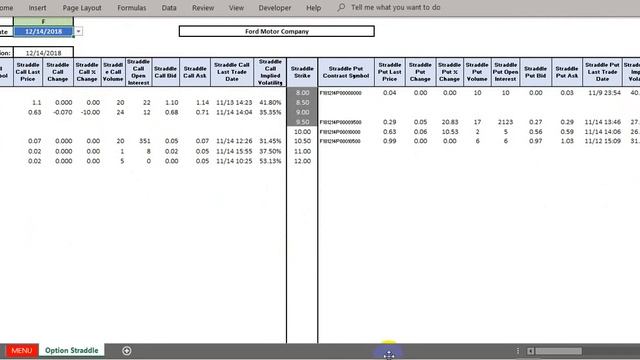Expand the 12/14/2018 date dropdown arrow
This screenshot has width=640, height=360.
[x=78, y=31]
